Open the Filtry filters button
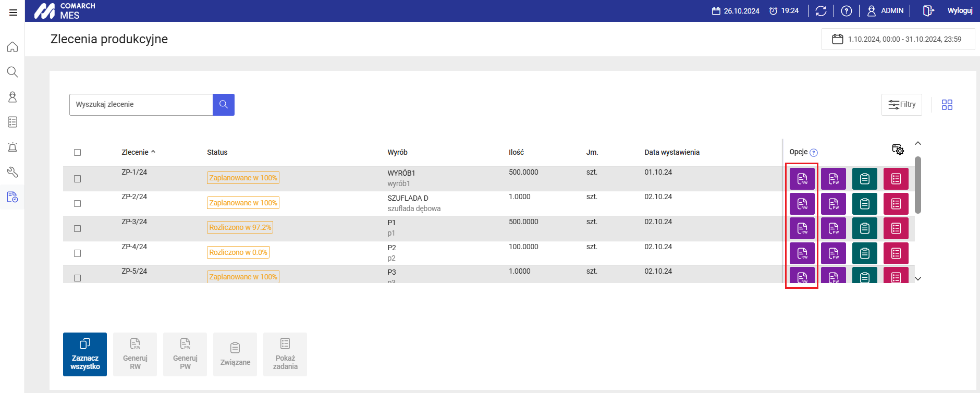This screenshot has height=393, width=980. point(902,105)
